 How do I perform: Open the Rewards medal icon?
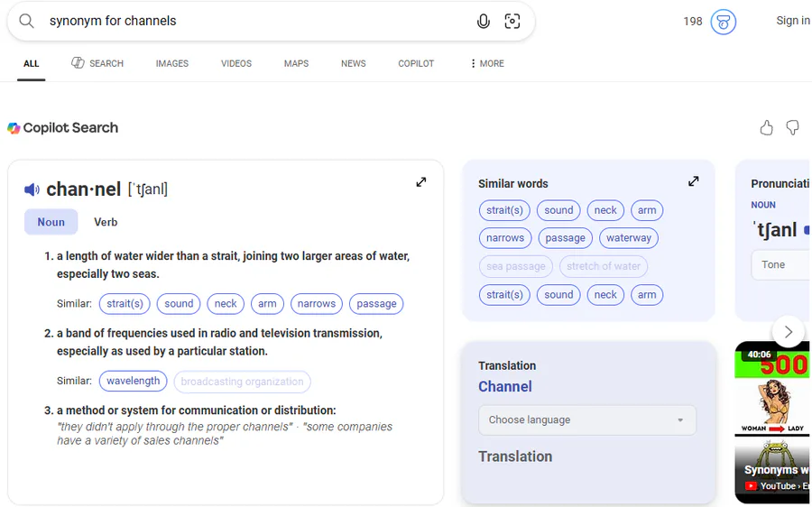tap(724, 21)
